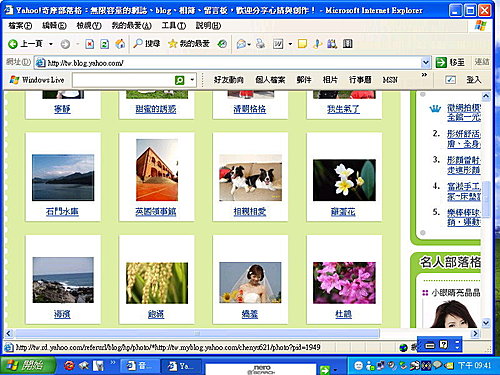Open Windows Live search options dropdown
Screen dimensions: 500x375
tap(192, 80)
